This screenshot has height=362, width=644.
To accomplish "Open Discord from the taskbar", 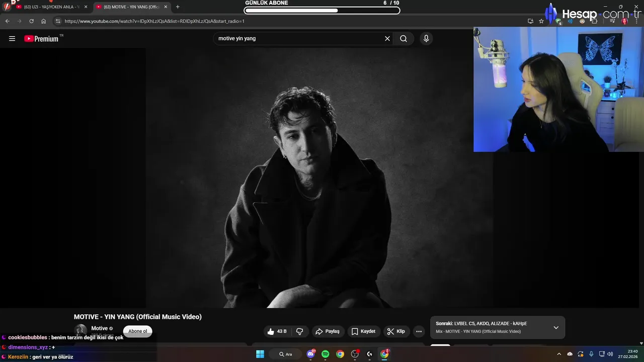I will click(x=311, y=354).
